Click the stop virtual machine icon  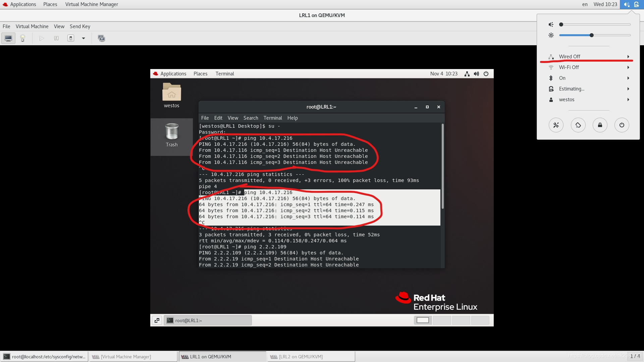(70, 39)
